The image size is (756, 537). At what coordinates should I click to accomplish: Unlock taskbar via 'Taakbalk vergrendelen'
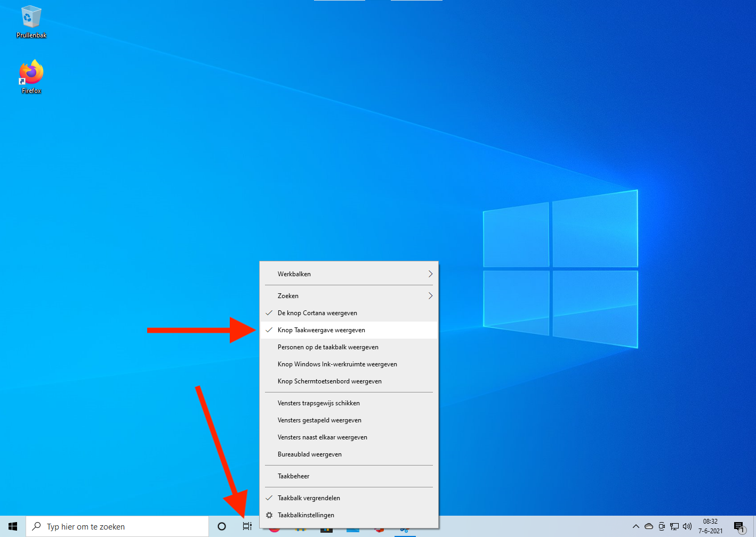point(309,498)
